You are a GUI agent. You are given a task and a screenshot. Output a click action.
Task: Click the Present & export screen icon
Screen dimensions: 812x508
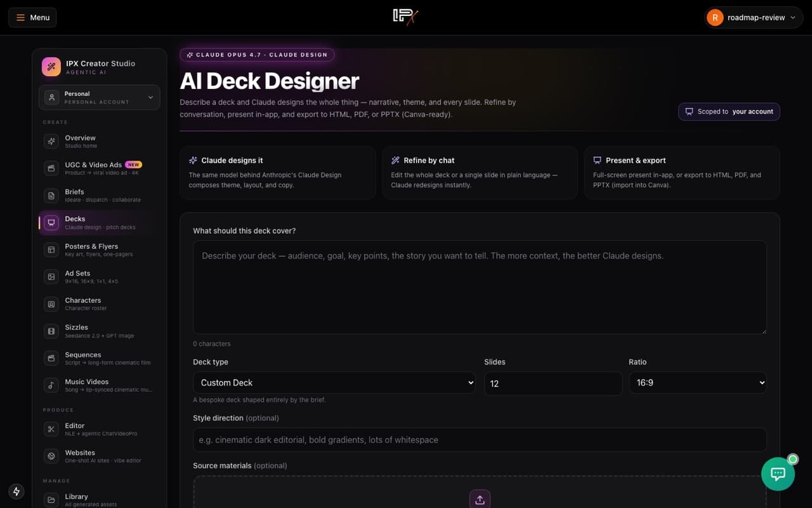click(x=598, y=161)
